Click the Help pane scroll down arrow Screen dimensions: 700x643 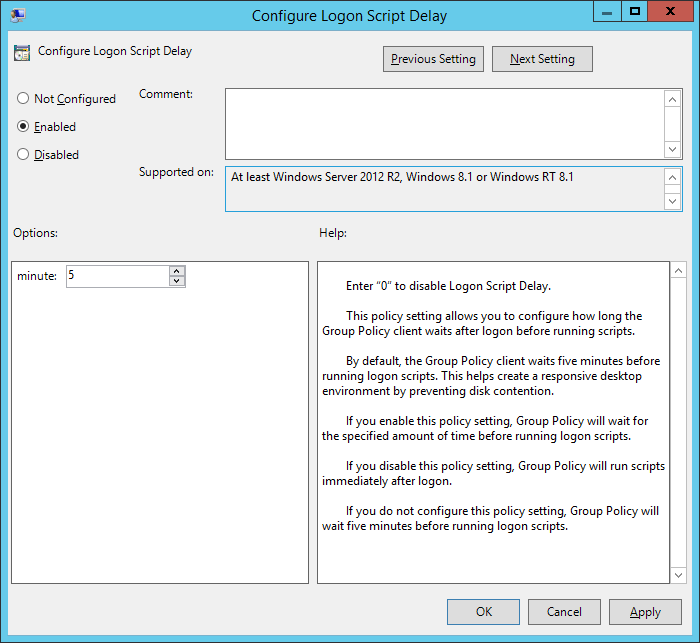click(x=678, y=574)
